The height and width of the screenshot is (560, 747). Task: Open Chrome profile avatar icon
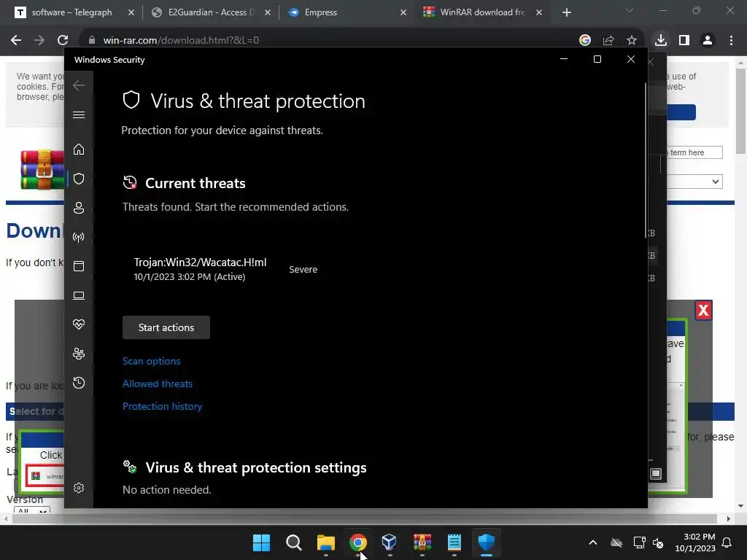(x=708, y=40)
